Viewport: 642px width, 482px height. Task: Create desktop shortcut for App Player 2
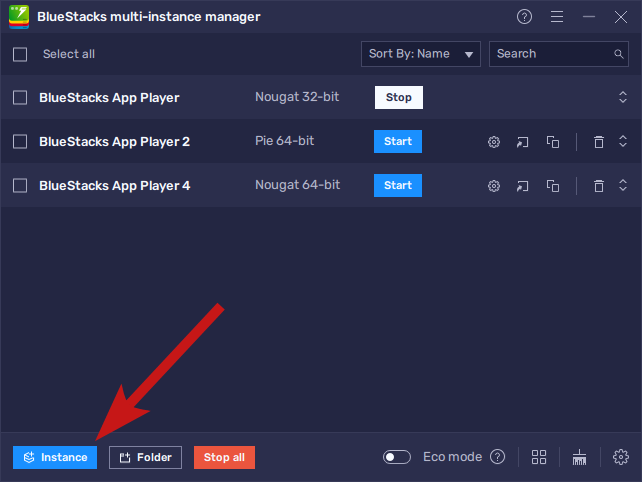point(522,142)
